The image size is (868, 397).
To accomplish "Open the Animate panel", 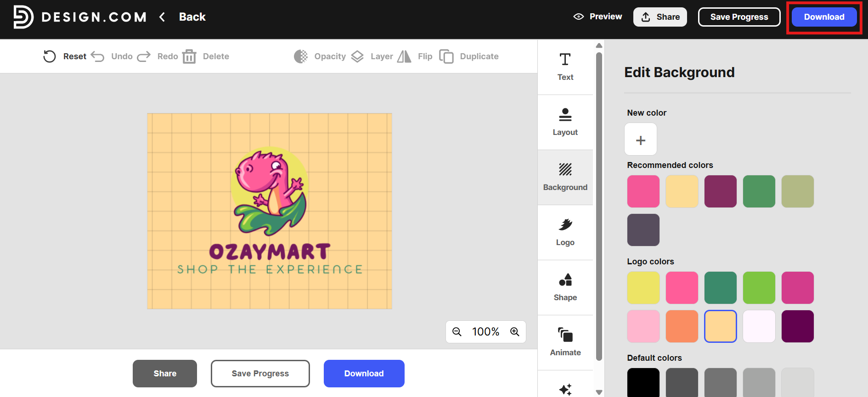I will point(565,342).
